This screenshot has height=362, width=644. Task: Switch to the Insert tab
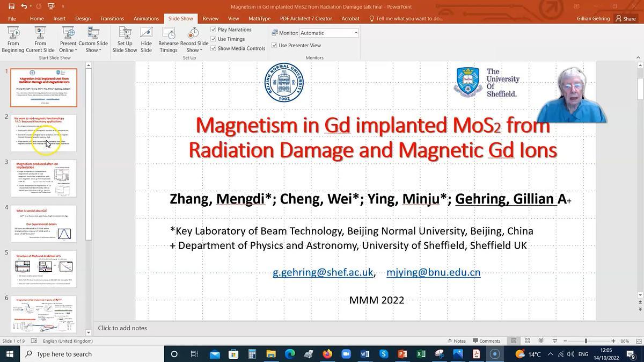(x=60, y=18)
